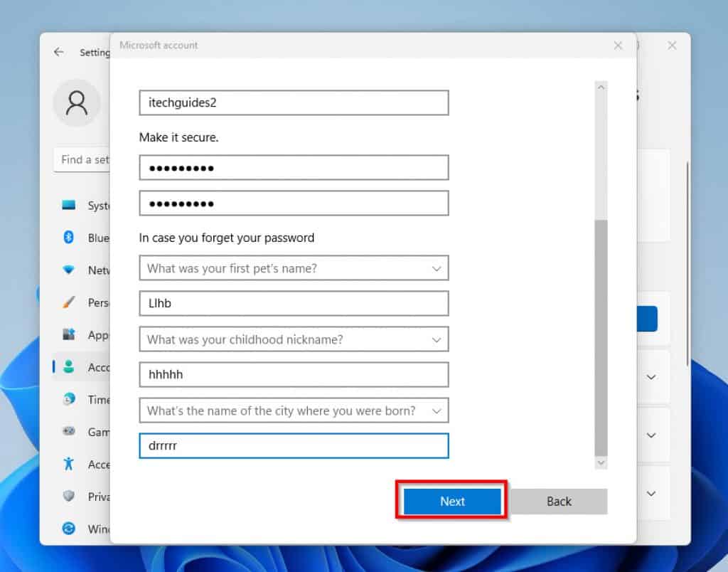
Task: Click the blue button behind the dialog
Action: pyautogui.click(x=647, y=319)
